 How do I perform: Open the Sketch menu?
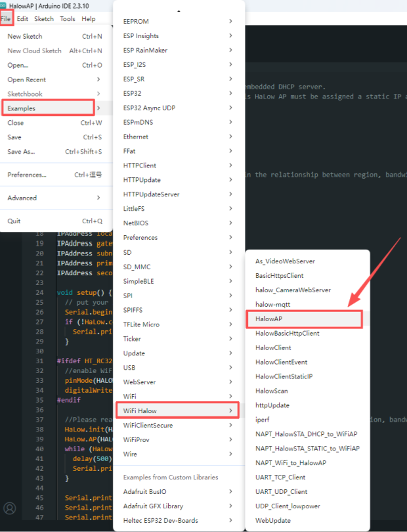[44, 18]
